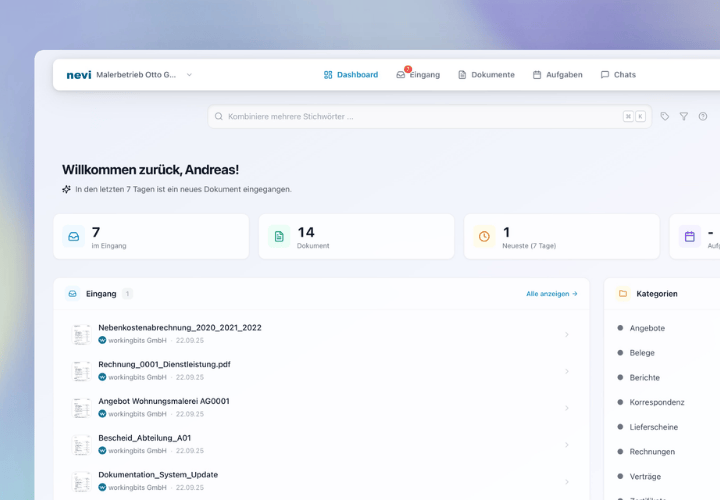
Task: Expand the Nebenkostenabrechnung row chevron
Action: click(567, 334)
